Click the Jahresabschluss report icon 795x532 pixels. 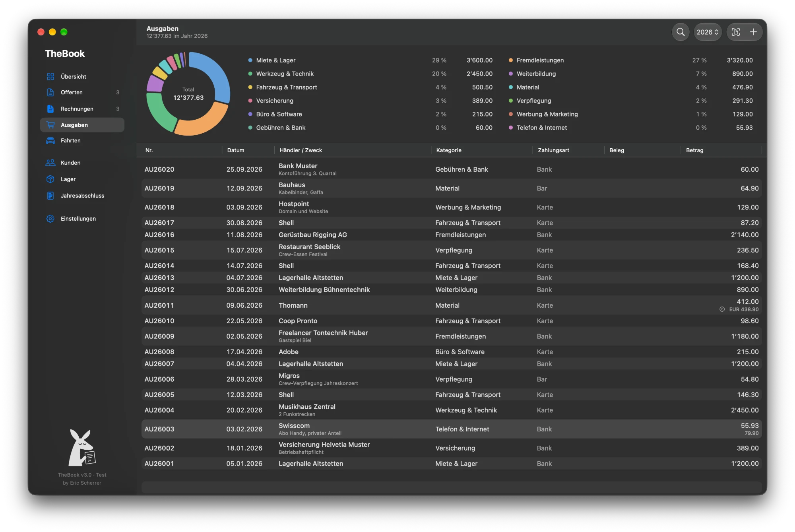pyautogui.click(x=50, y=196)
